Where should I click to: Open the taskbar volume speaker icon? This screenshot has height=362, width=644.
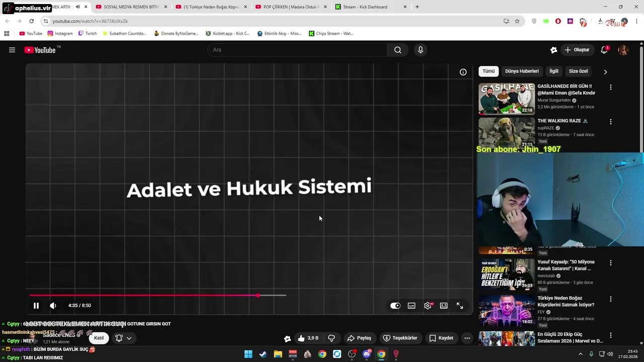click(x=609, y=354)
